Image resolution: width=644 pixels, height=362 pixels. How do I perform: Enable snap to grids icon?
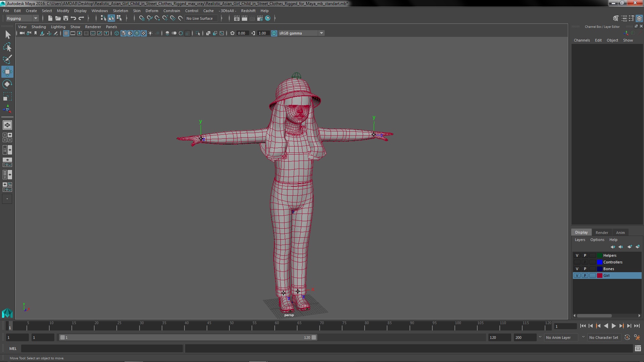coord(142,18)
